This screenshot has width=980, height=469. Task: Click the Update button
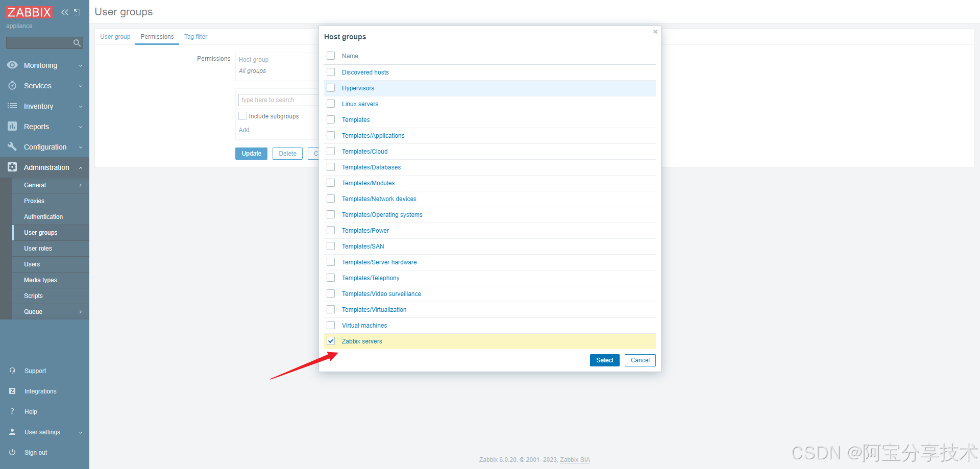pos(251,154)
